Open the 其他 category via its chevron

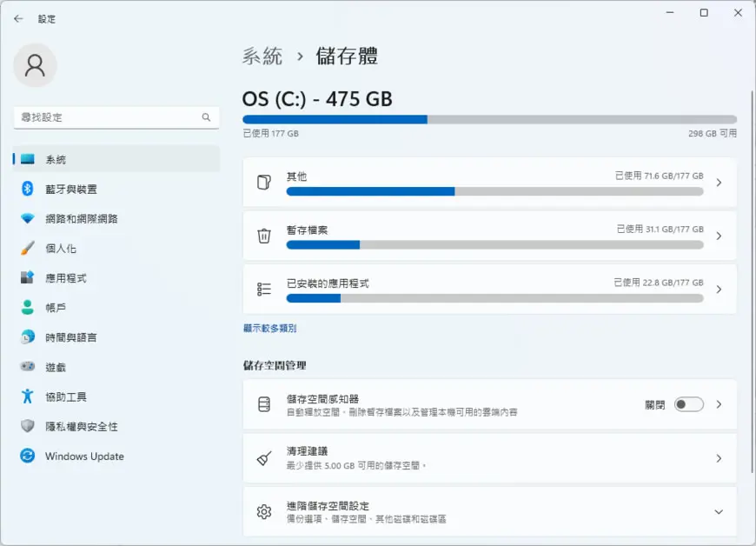(x=719, y=183)
